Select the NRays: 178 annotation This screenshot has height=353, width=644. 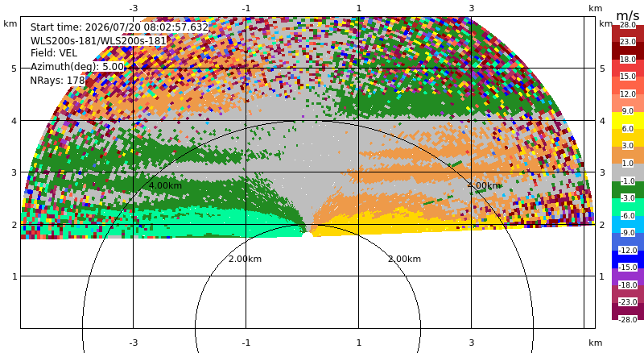pyautogui.click(x=57, y=81)
